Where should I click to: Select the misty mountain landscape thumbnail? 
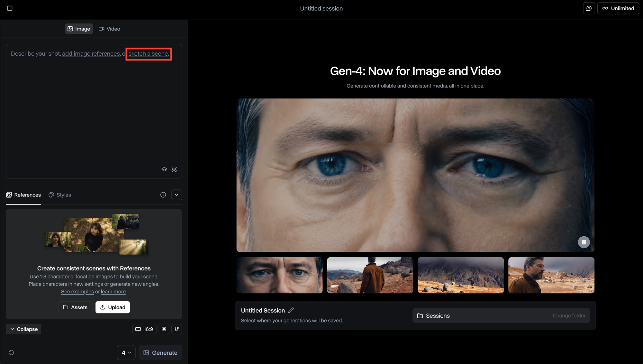[461, 275]
